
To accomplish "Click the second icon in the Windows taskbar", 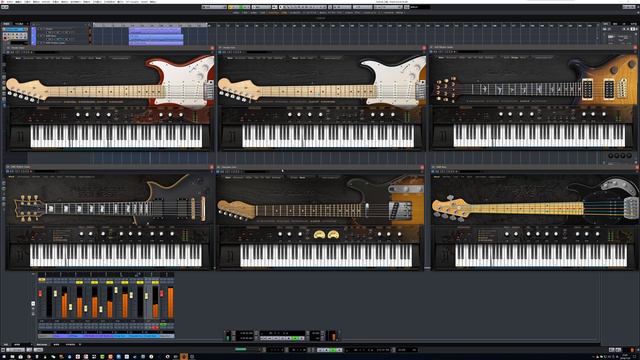I will 12,357.
